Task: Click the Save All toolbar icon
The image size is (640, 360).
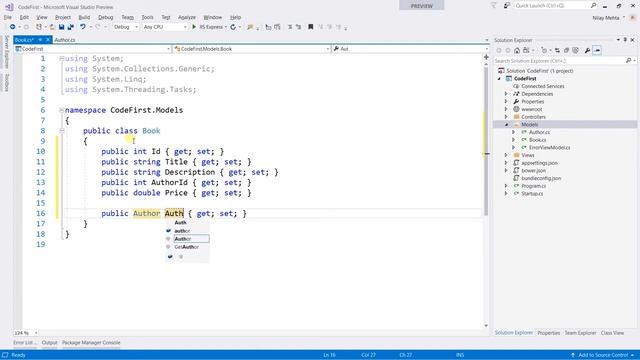Action: tap(71, 27)
